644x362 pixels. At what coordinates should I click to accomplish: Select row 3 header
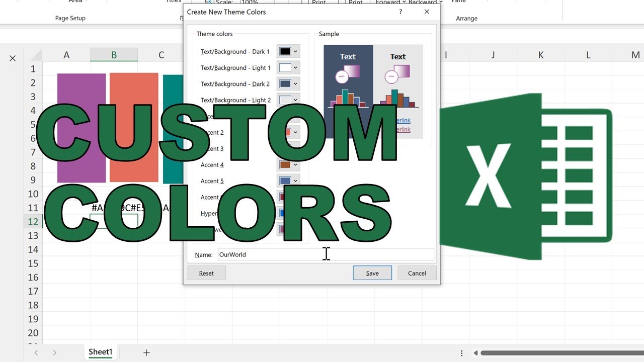click(x=33, y=97)
